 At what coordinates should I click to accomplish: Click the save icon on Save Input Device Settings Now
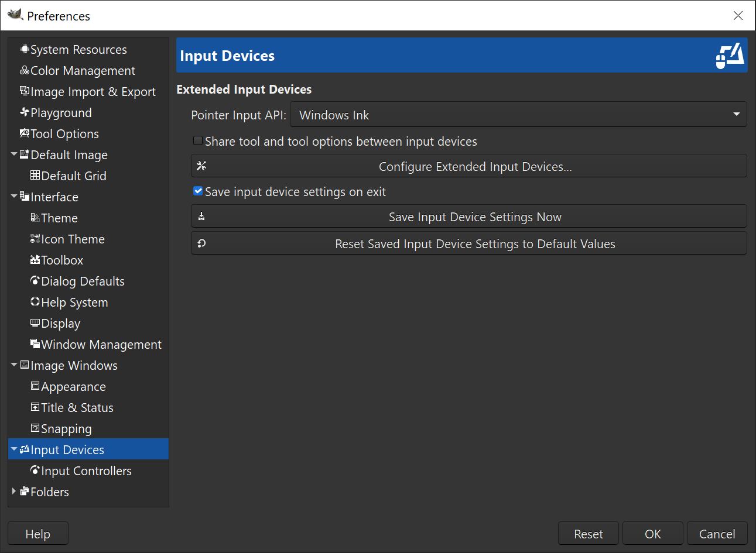click(201, 216)
